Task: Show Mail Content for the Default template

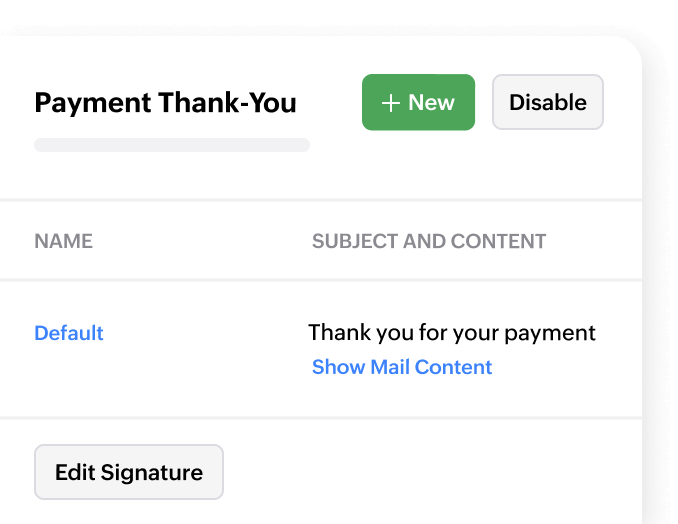Action: (x=402, y=367)
